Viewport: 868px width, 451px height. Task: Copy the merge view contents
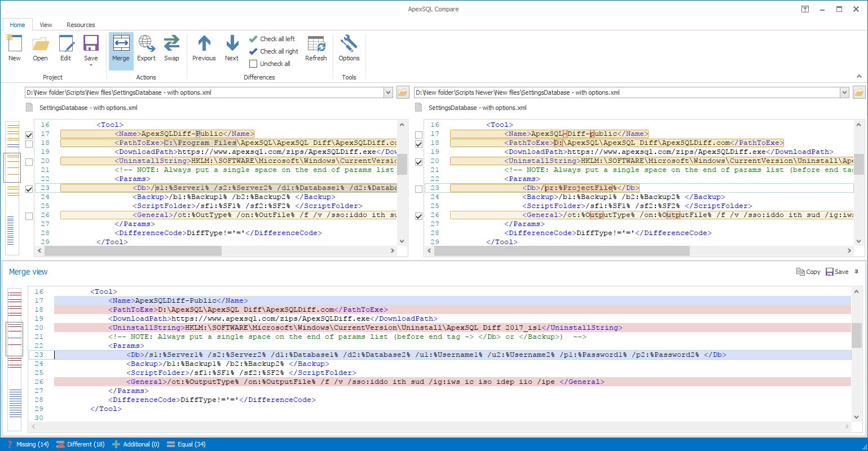tap(808, 271)
